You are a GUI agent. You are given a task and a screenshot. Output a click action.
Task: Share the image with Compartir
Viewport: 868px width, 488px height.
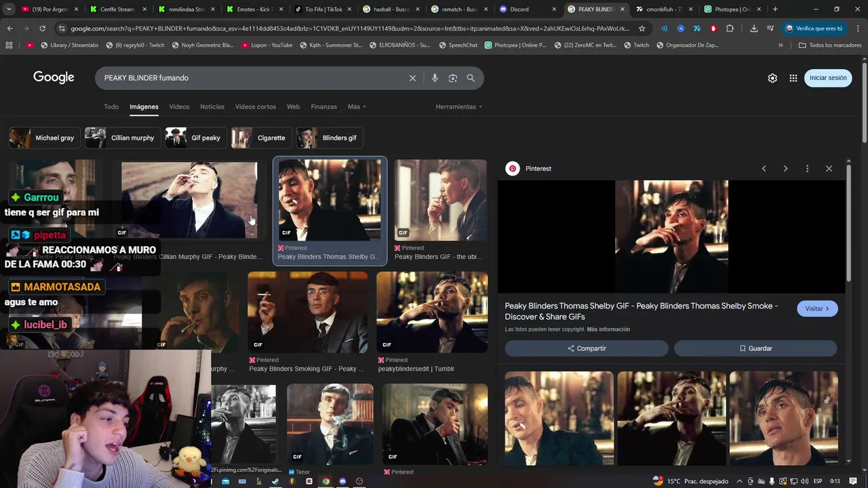click(x=587, y=348)
